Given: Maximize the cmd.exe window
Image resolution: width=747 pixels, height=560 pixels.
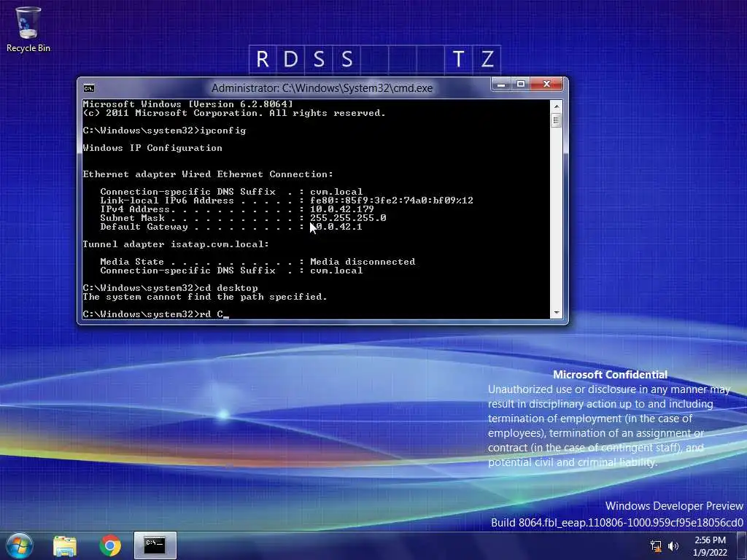Looking at the screenshot, I should pos(521,85).
